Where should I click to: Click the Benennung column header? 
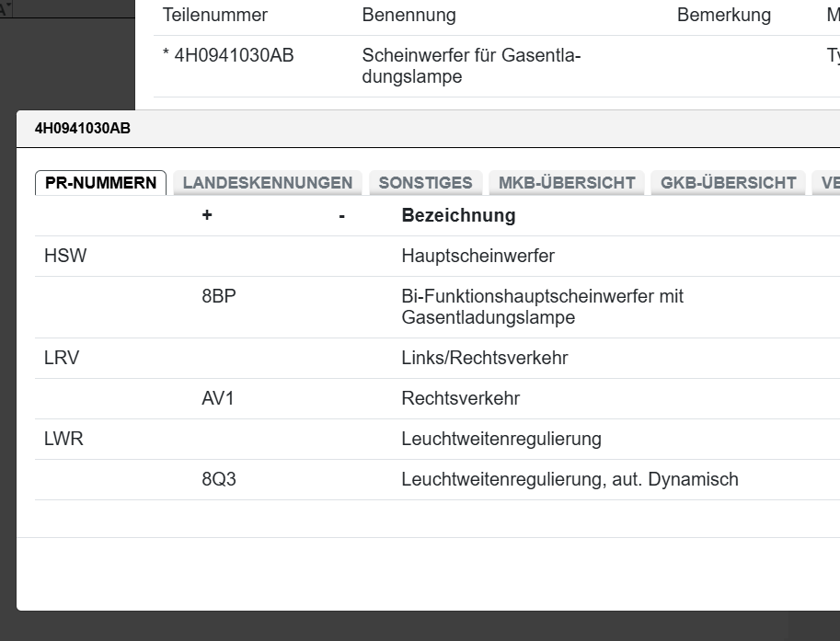[409, 15]
